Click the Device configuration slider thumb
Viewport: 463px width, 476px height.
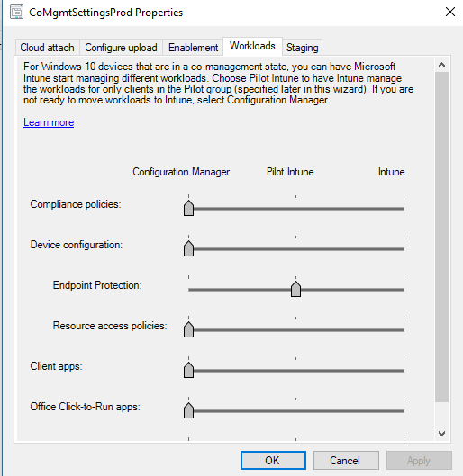pyautogui.click(x=188, y=248)
